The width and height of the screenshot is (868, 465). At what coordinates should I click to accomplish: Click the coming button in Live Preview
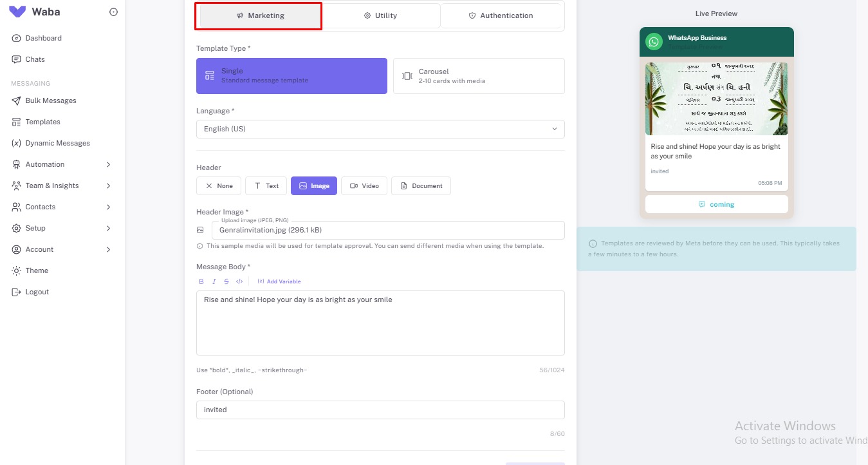coord(716,204)
